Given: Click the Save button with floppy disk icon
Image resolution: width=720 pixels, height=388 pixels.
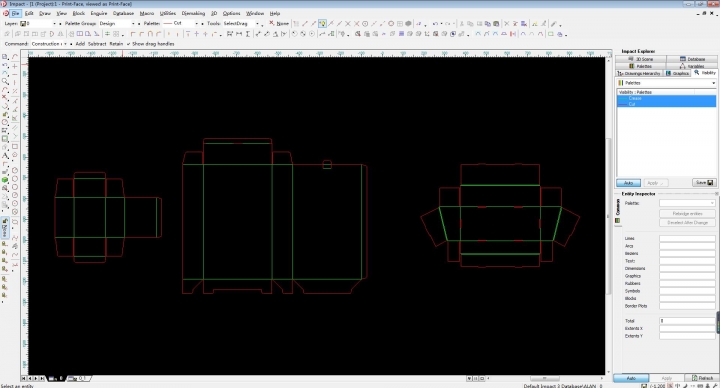Looking at the screenshot, I should point(704,183).
